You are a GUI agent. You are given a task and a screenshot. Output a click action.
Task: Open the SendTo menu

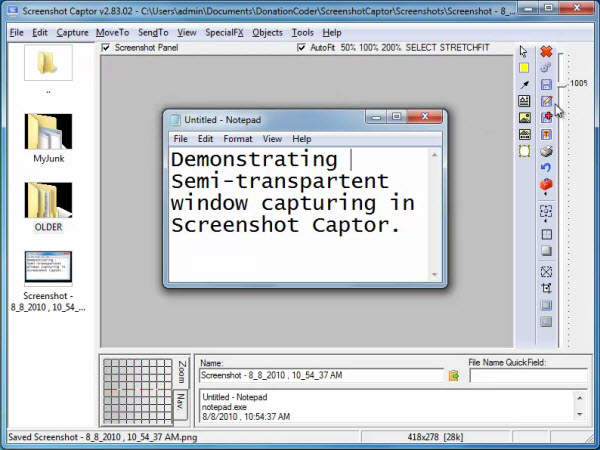tap(153, 33)
